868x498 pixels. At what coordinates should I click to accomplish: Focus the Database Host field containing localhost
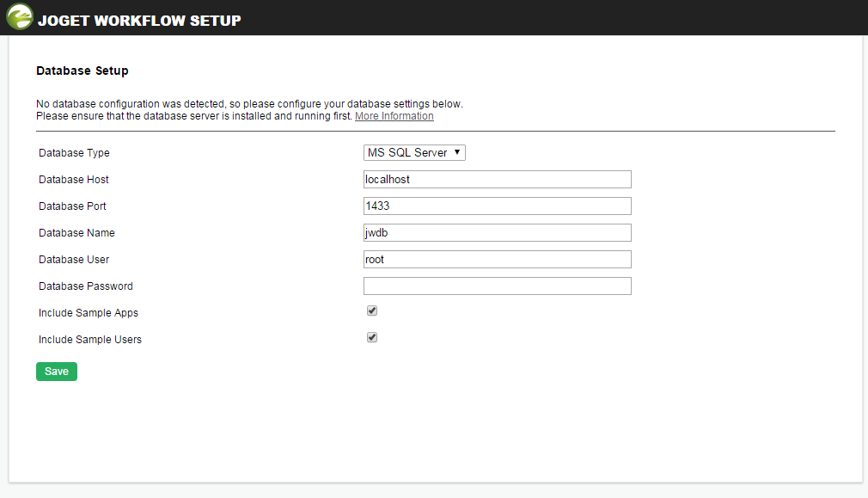click(497, 179)
